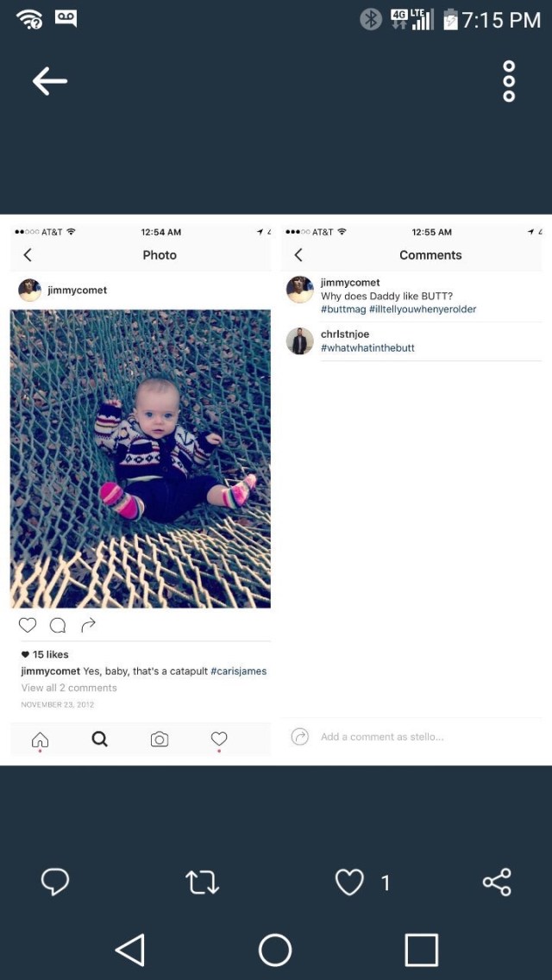
Task: Tap the Android recent apps square
Action: pos(422,950)
